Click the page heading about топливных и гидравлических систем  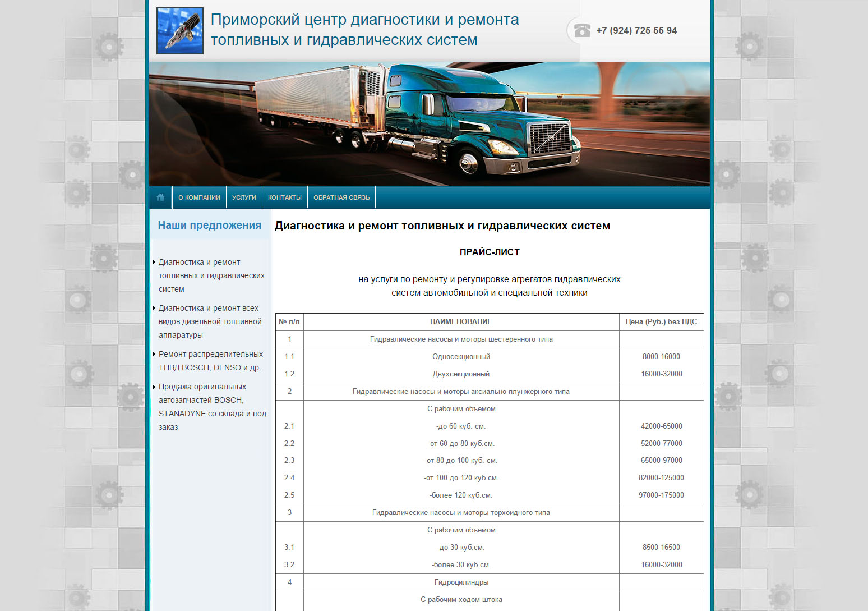tap(442, 226)
